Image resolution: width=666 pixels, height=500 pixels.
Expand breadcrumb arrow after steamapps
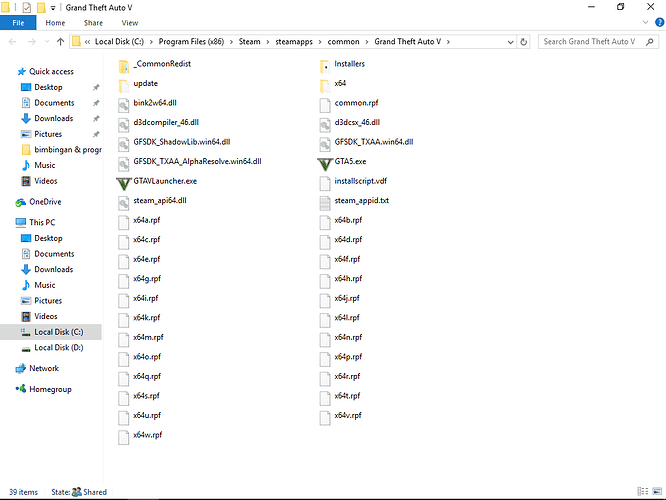pyautogui.click(x=320, y=42)
